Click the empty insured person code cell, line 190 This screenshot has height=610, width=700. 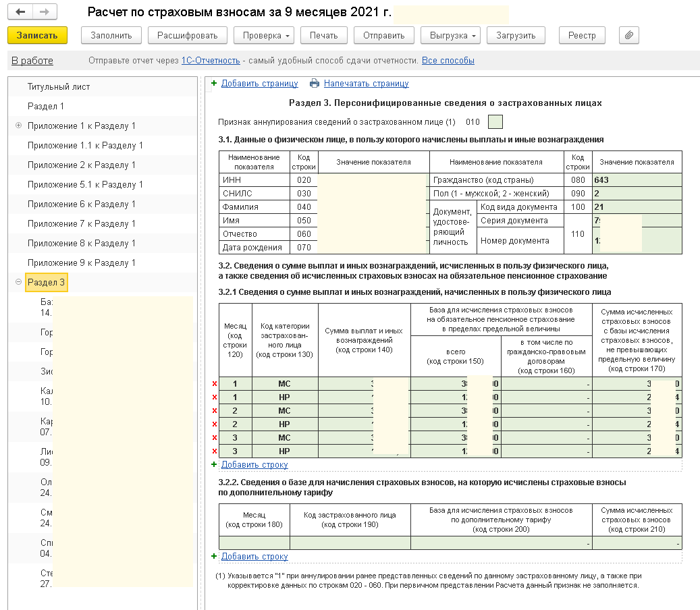click(350, 543)
